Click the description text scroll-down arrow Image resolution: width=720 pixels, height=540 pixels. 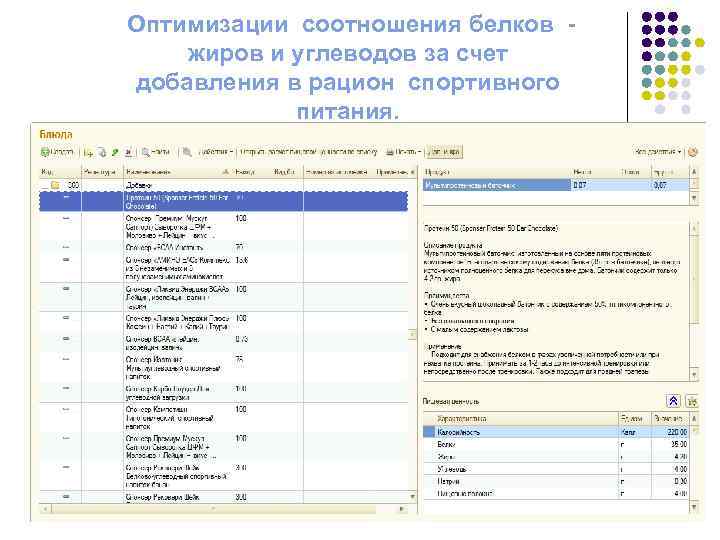tap(694, 375)
